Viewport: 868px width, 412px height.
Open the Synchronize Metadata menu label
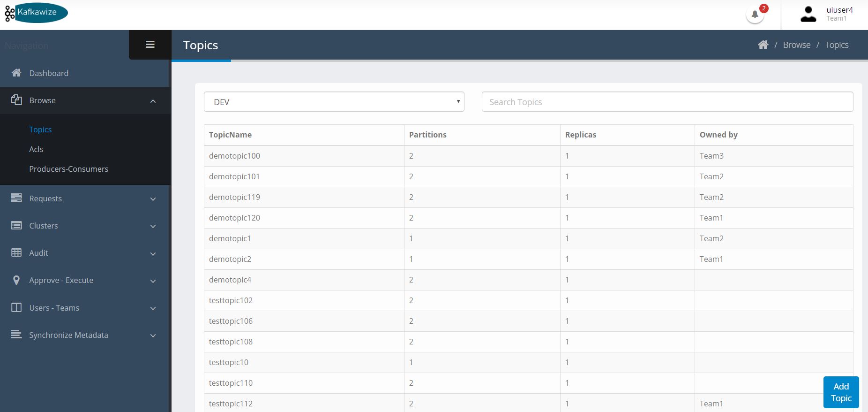[68, 335]
